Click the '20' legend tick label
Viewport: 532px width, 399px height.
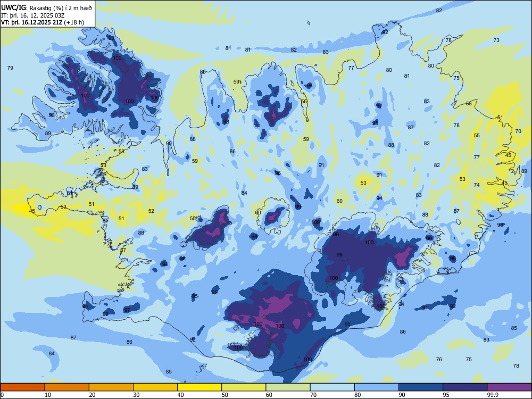pyautogui.click(x=92, y=395)
